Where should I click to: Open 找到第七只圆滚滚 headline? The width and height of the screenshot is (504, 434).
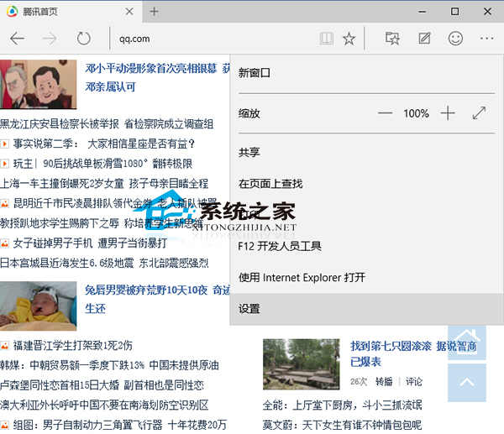click(x=413, y=354)
